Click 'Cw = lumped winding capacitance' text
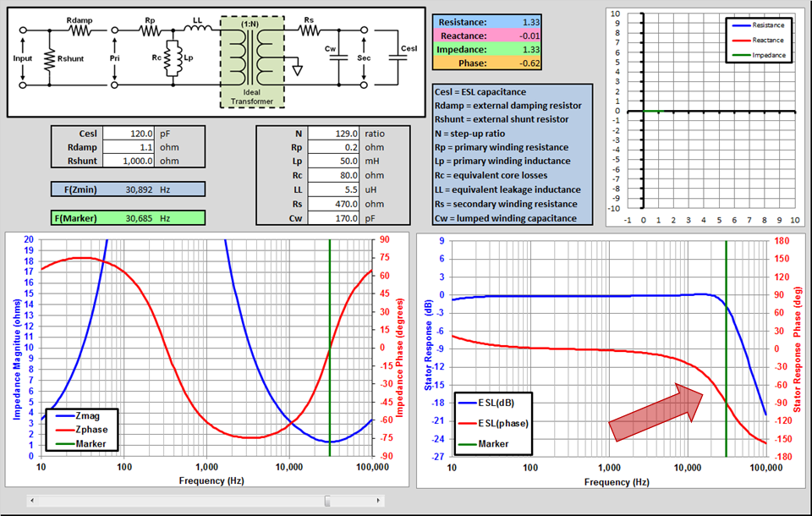 [506, 218]
